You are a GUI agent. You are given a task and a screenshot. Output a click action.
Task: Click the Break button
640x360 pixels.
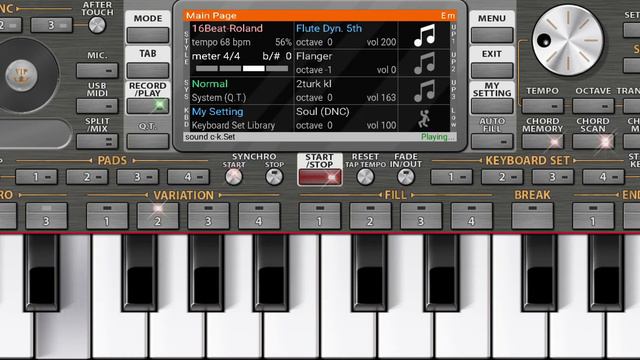[532, 216]
